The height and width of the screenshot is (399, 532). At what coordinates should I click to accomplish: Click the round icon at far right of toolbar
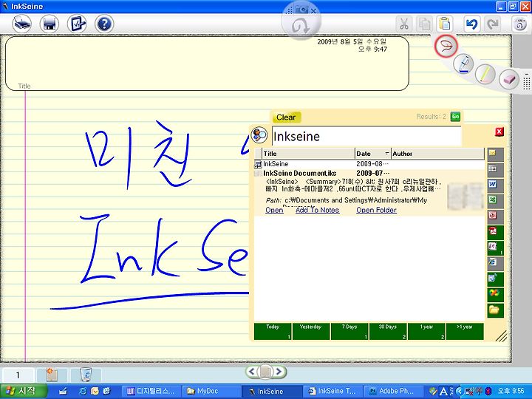point(519,24)
